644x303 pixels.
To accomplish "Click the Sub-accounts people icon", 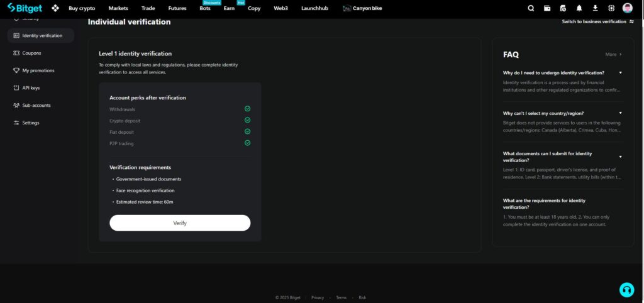I will 16,105.
